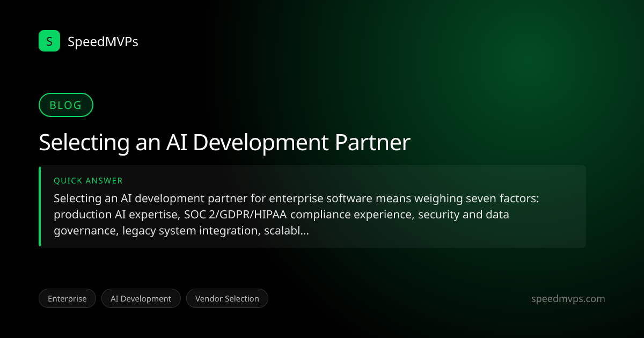Click the QUICK ANSWER label
644x338 pixels.
(x=88, y=181)
